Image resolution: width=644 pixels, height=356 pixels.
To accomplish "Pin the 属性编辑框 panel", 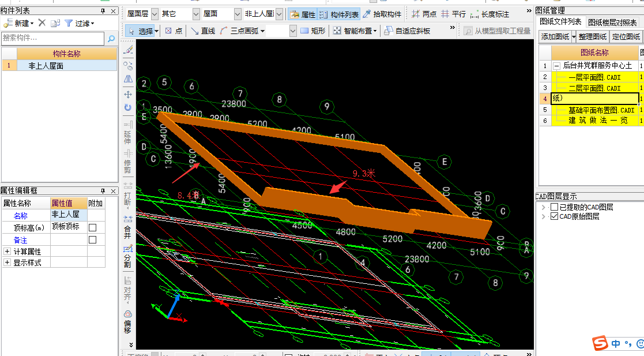I will point(103,191).
